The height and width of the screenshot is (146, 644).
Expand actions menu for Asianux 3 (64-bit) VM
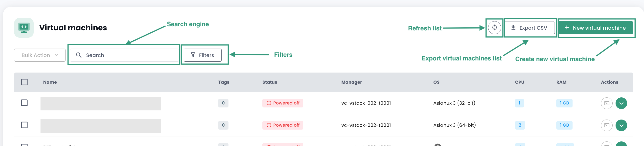(621, 125)
